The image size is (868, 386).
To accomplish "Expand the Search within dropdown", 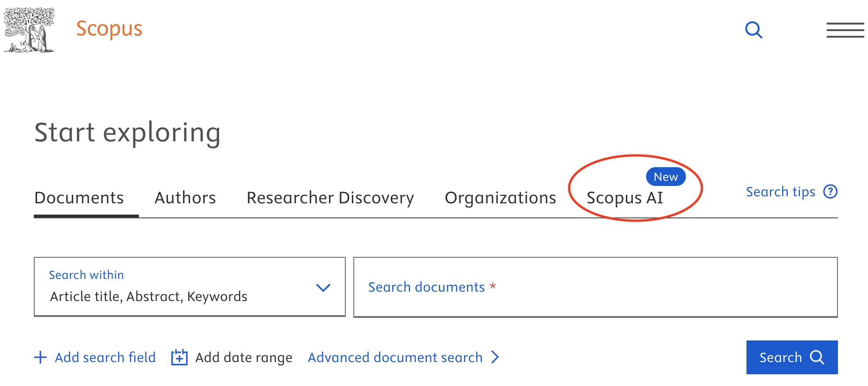I will (190, 287).
